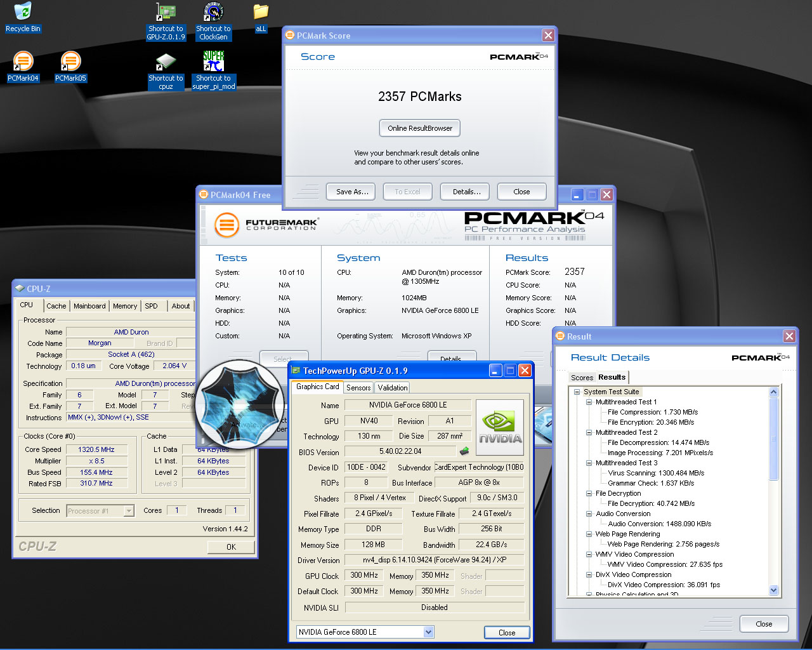Click the BIOS Version field 5.40.02.22.04
Viewport: 812px width, 650px height.
[400, 451]
